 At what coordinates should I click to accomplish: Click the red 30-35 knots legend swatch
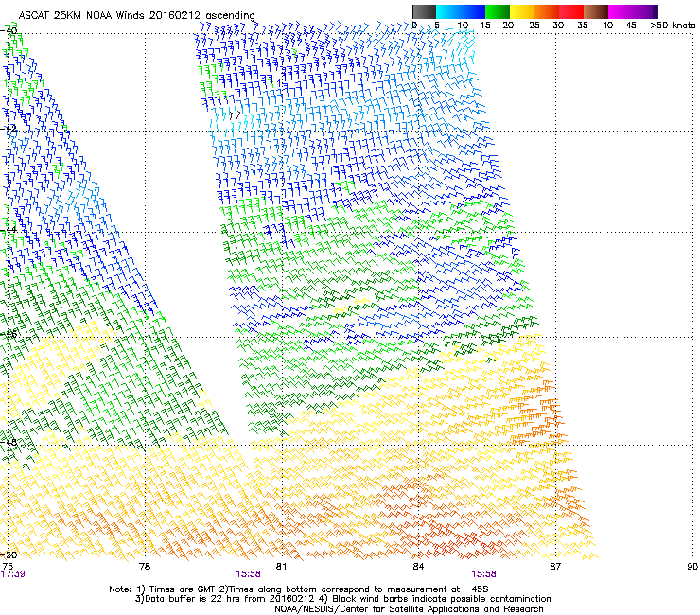(571, 11)
